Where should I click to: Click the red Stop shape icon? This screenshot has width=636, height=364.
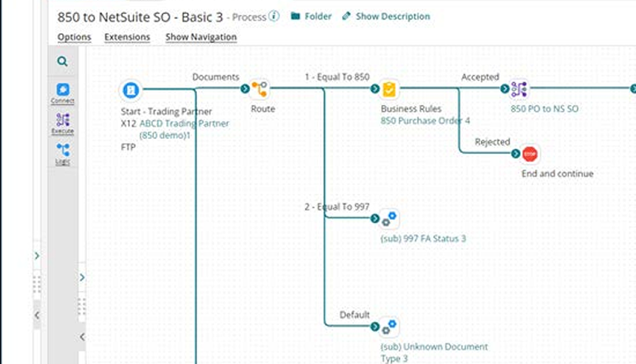(530, 154)
